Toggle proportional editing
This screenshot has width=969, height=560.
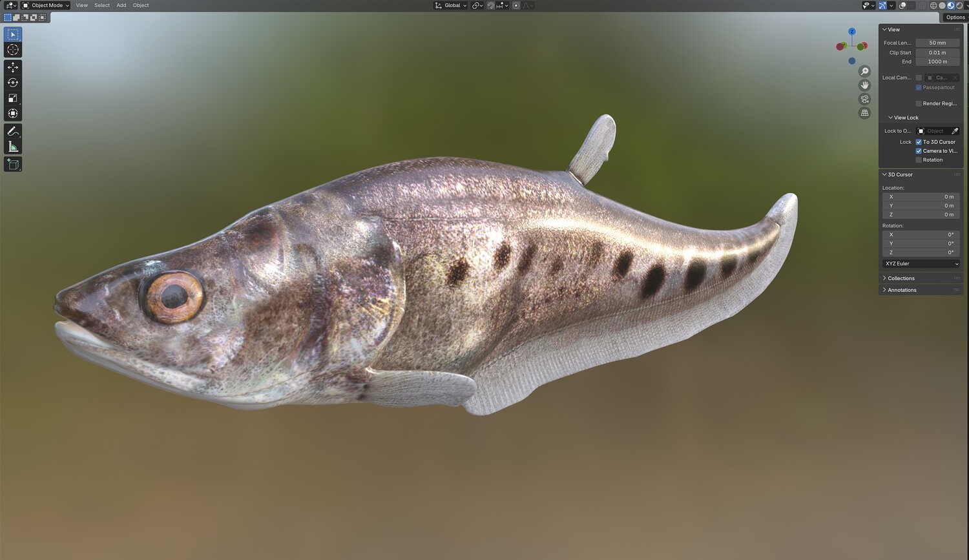[516, 5]
